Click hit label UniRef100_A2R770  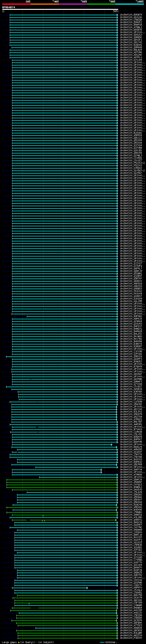pyautogui.click(x=131, y=563)
